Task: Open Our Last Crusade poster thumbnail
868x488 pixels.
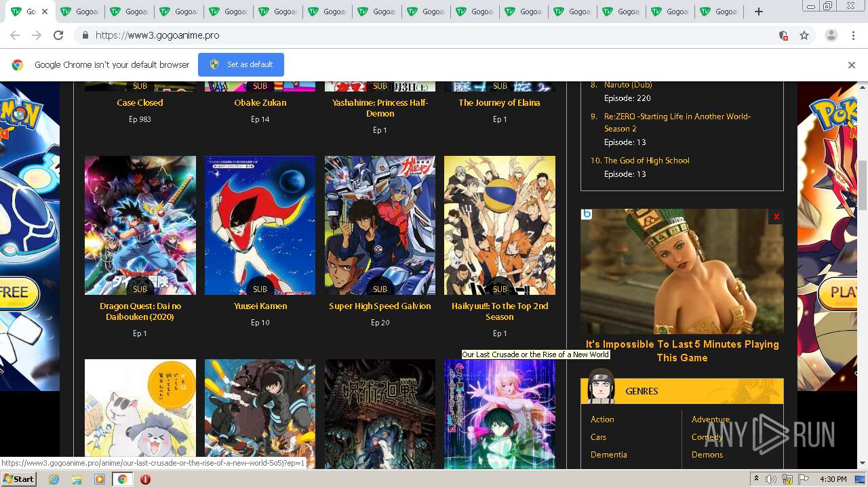Action: click(500, 414)
